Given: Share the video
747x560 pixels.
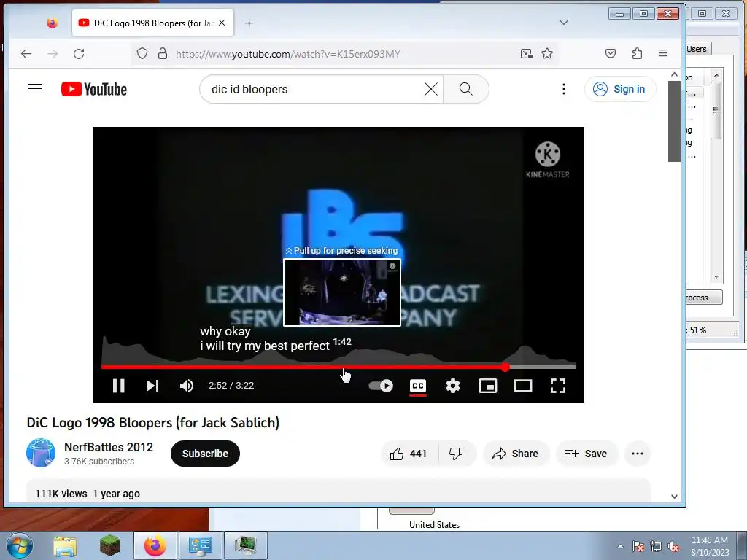Looking at the screenshot, I should 516,454.
